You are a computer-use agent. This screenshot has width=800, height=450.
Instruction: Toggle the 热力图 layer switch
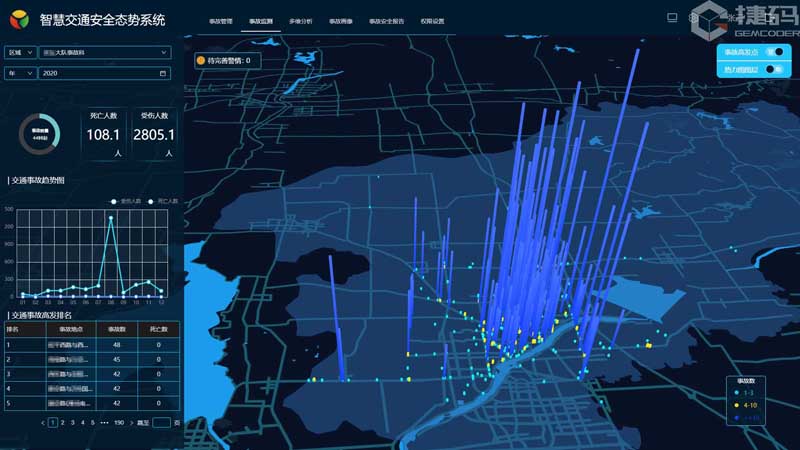772,69
